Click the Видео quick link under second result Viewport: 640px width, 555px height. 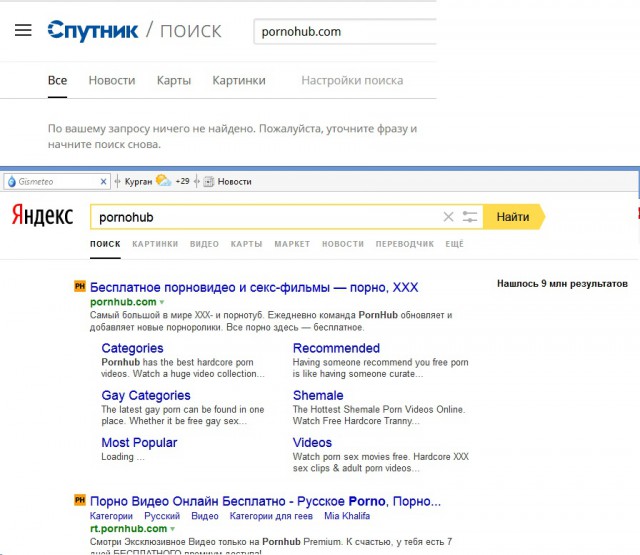pos(205,516)
